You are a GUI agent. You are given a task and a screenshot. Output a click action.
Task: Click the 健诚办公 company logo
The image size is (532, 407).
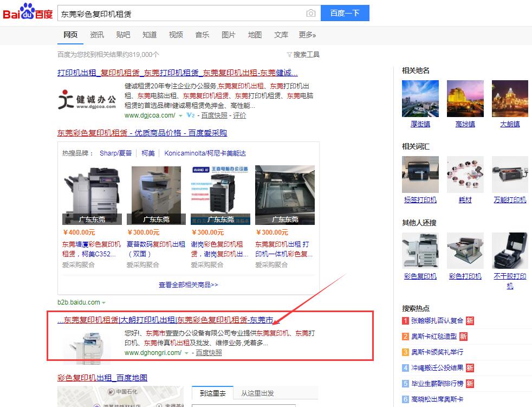click(x=87, y=101)
